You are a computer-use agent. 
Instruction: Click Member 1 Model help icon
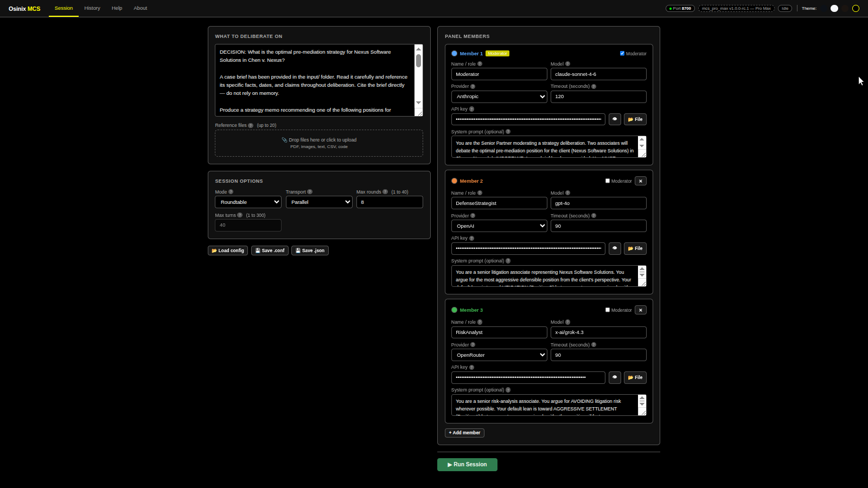click(x=567, y=64)
